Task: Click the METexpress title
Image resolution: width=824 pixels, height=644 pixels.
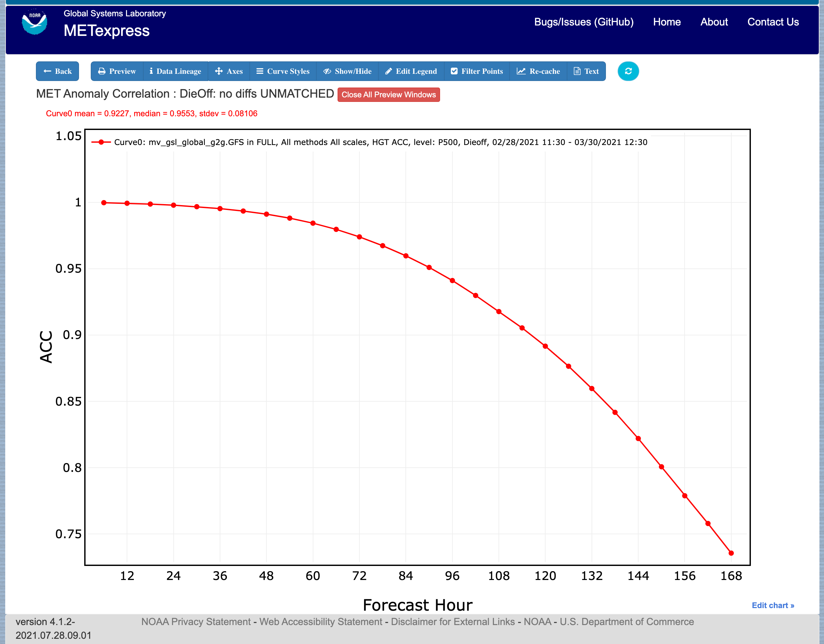Action: pos(106,31)
